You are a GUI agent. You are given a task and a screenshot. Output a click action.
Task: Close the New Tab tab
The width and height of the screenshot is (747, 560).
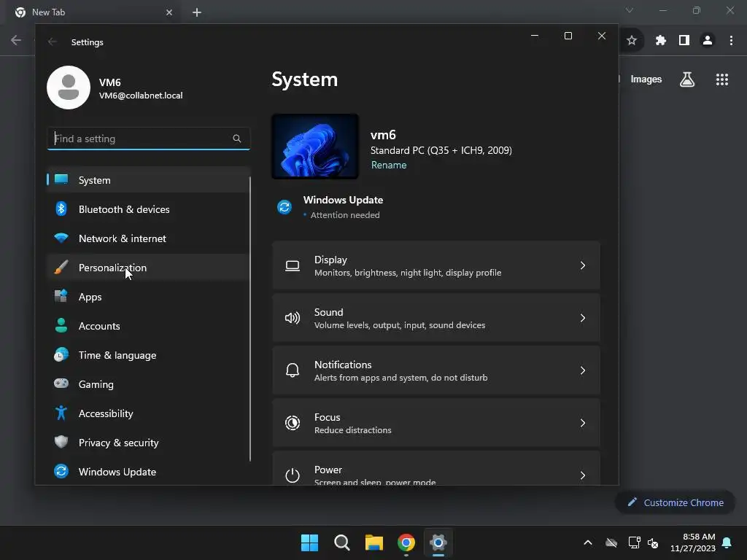click(169, 12)
